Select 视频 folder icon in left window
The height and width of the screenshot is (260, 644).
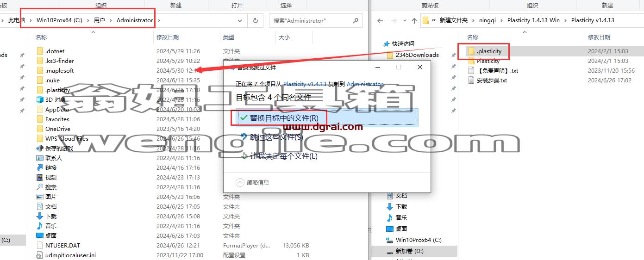[x=40, y=177]
